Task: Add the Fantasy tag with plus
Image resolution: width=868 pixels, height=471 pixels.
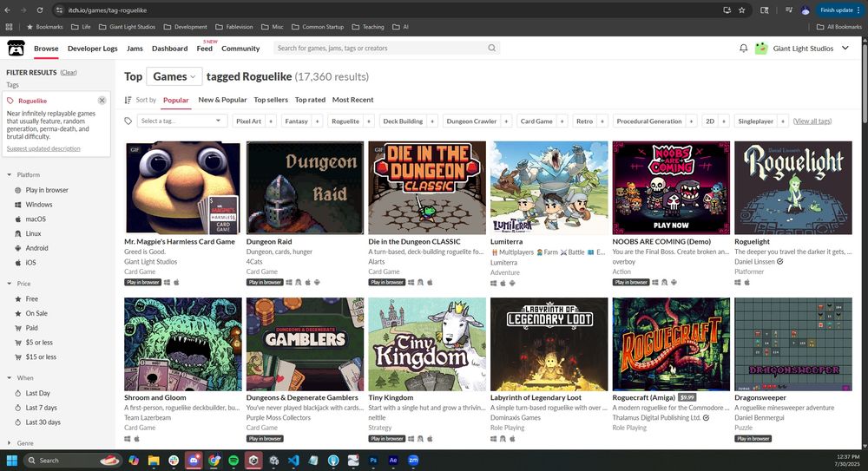Action: coord(317,121)
